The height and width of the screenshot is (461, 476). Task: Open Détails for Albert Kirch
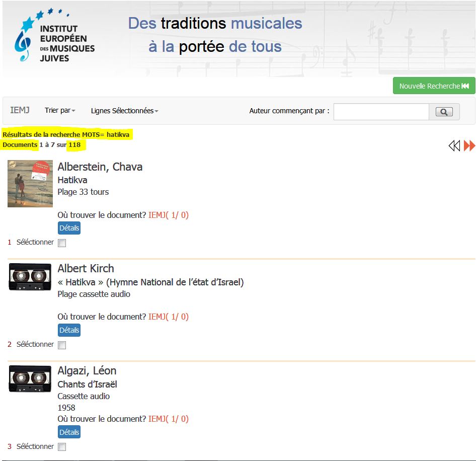coord(69,330)
